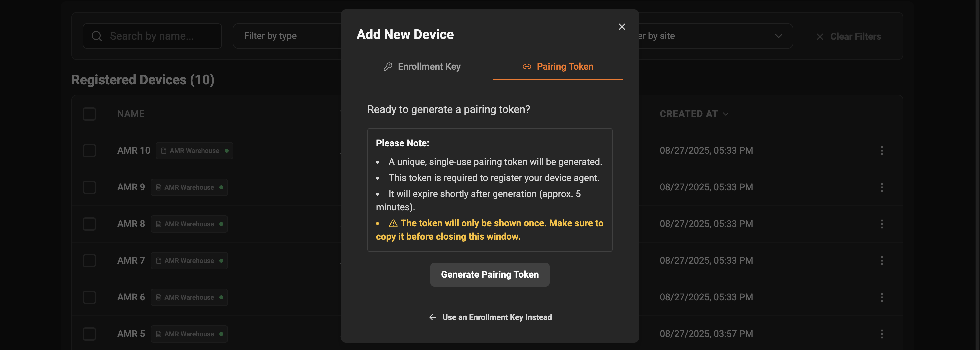Open the Filter by type dropdown

(x=289, y=36)
